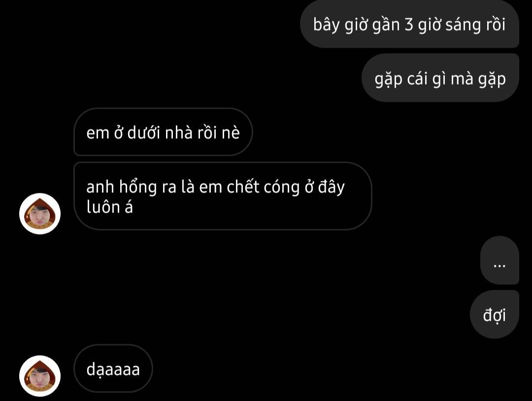Select the sent 'đợi' message bubble
Viewport: 532px width, 401px height.
point(495,314)
